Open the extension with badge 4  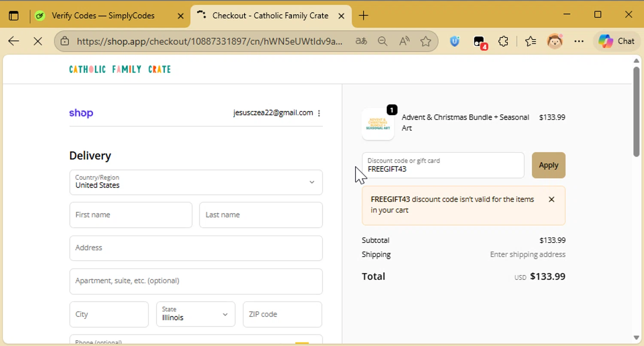click(480, 42)
